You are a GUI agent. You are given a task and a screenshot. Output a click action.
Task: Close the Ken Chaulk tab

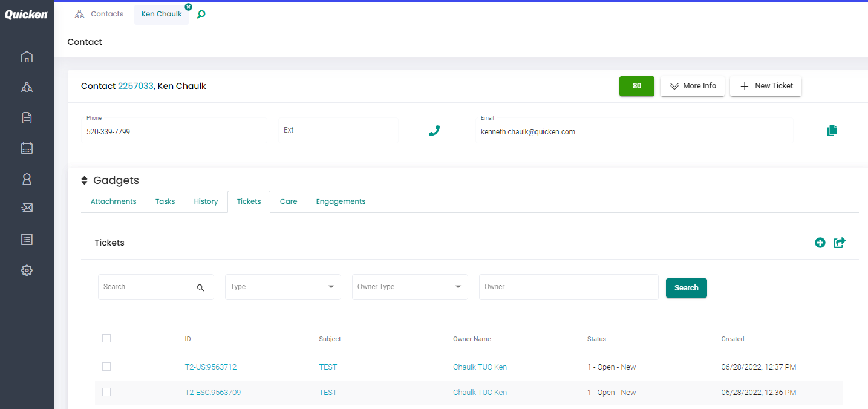coord(188,7)
